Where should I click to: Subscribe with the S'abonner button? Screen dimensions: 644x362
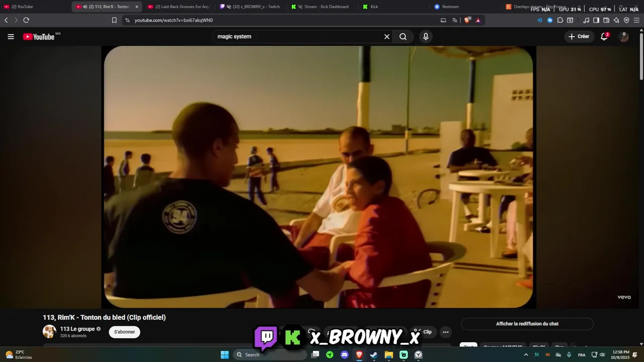pos(124,332)
